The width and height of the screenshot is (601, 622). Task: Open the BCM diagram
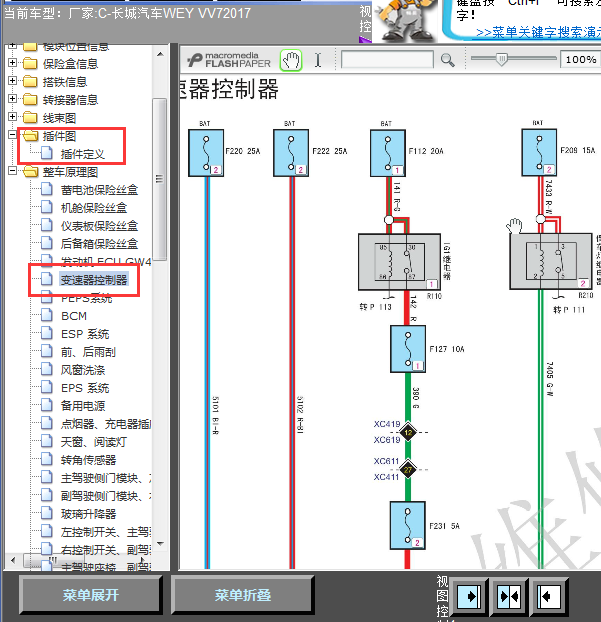[x=74, y=316]
